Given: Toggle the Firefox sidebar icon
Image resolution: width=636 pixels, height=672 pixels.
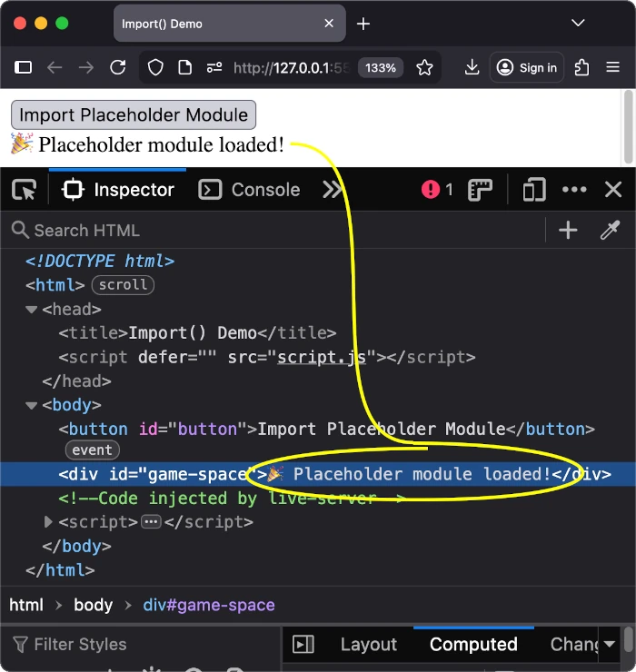Looking at the screenshot, I should (23, 68).
